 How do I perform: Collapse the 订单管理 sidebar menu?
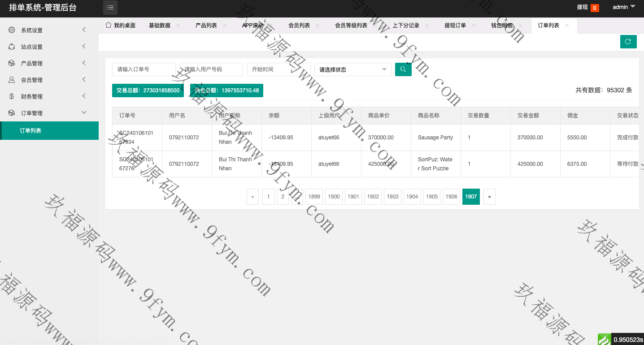pos(49,113)
